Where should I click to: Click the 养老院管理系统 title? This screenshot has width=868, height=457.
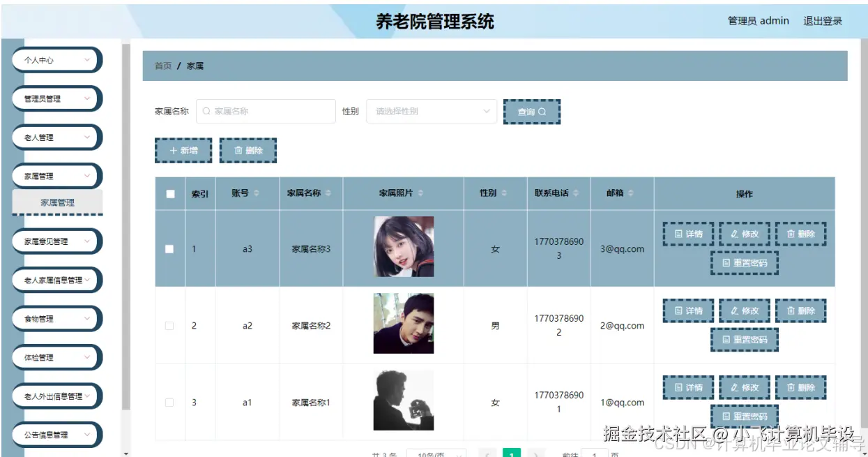tap(435, 22)
